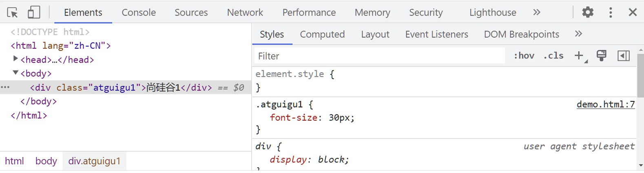Toggle the .cls class editor button
The height and width of the screenshot is (173, 644).
coord(553,56)
